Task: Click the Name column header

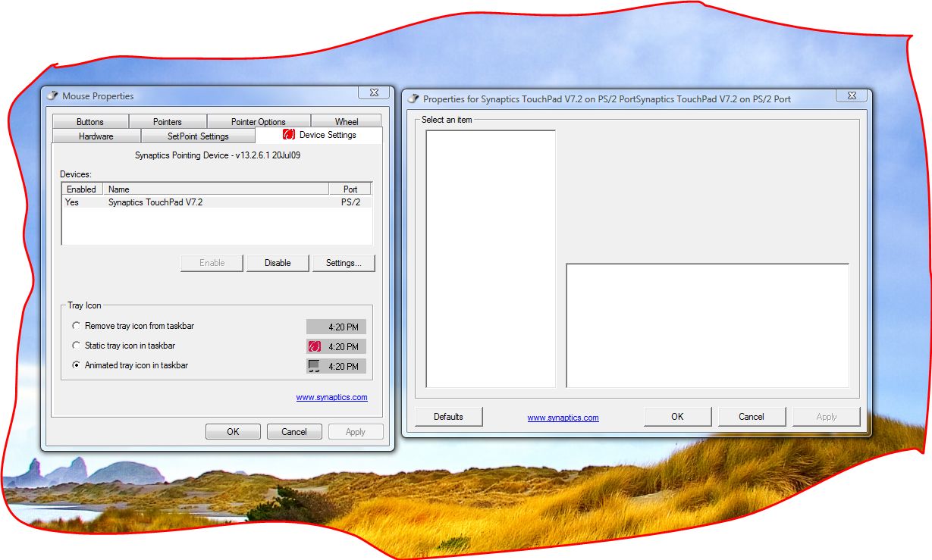Action: (x=216, y=189)
